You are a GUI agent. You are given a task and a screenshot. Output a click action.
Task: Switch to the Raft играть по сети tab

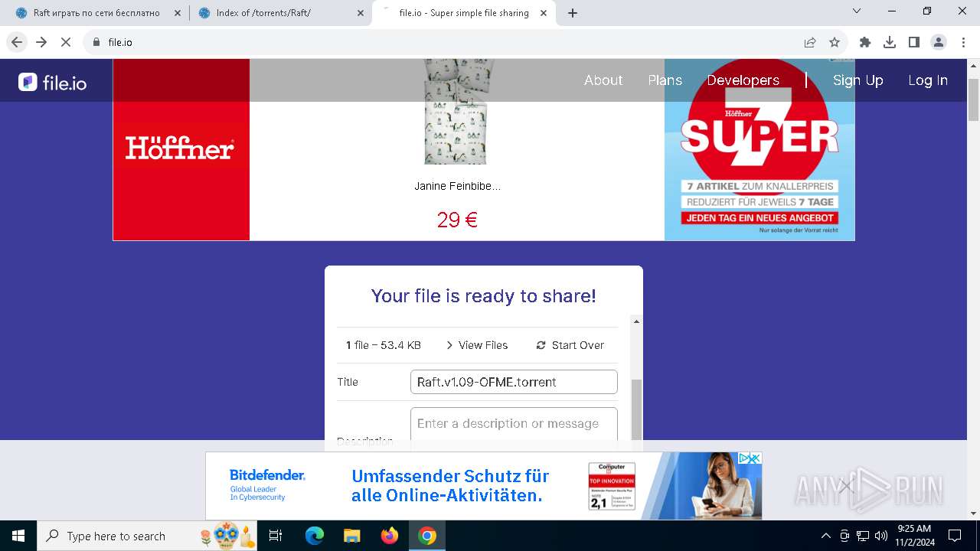(96, 13)
